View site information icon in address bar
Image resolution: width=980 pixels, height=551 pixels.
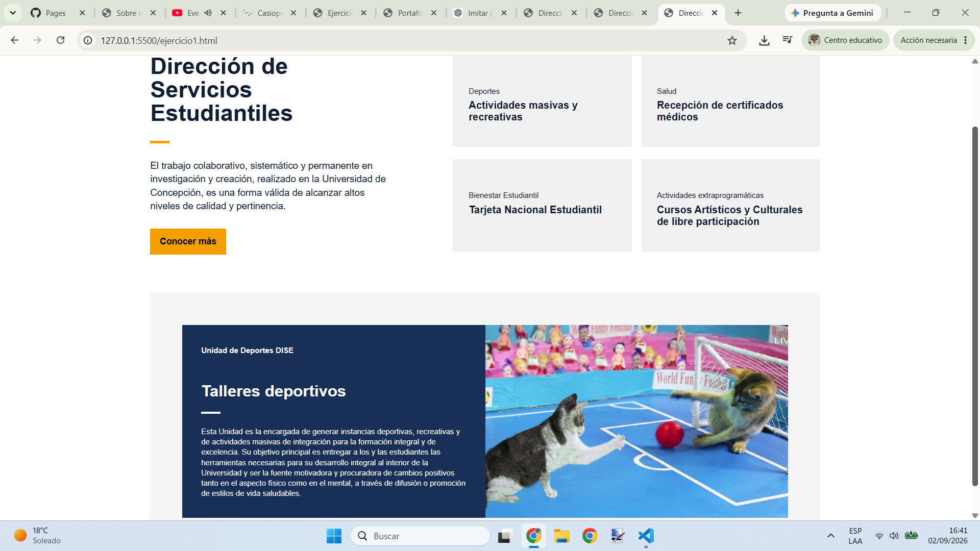(x=88, y=40)
